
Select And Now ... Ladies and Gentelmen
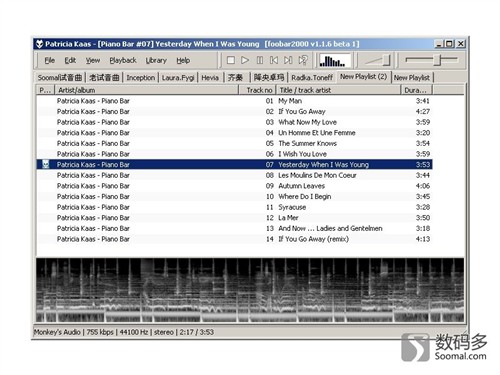[x=234, y=228]
